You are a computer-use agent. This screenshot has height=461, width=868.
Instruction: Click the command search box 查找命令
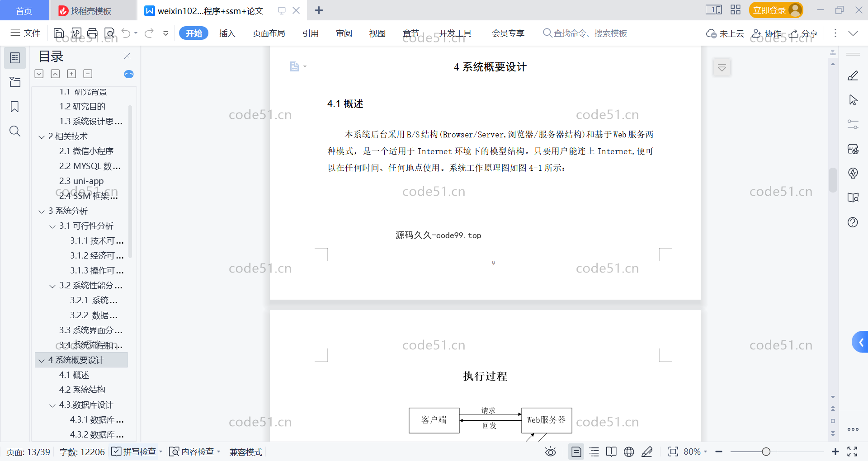[x=585, y=33]
